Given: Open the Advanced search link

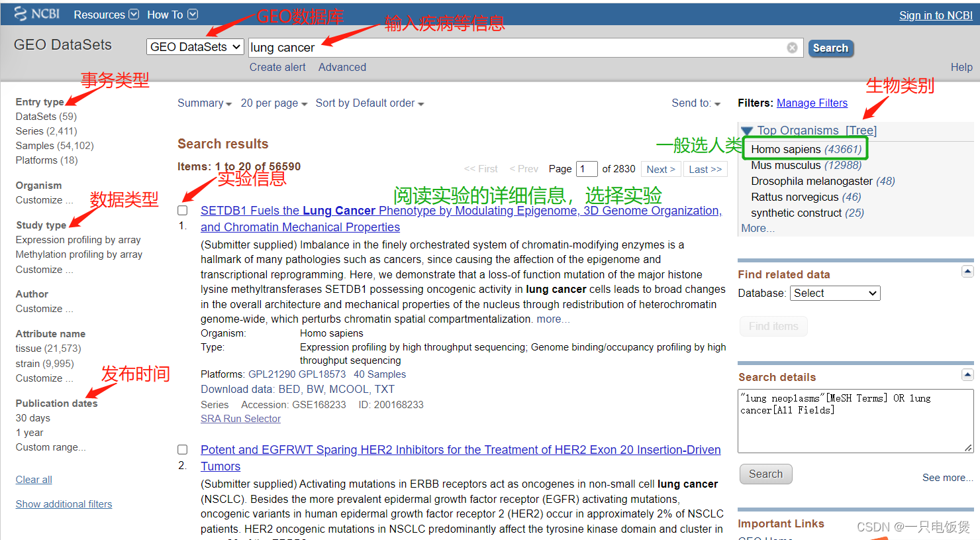Looking at the screenshot, I should (x=342, y=68).
